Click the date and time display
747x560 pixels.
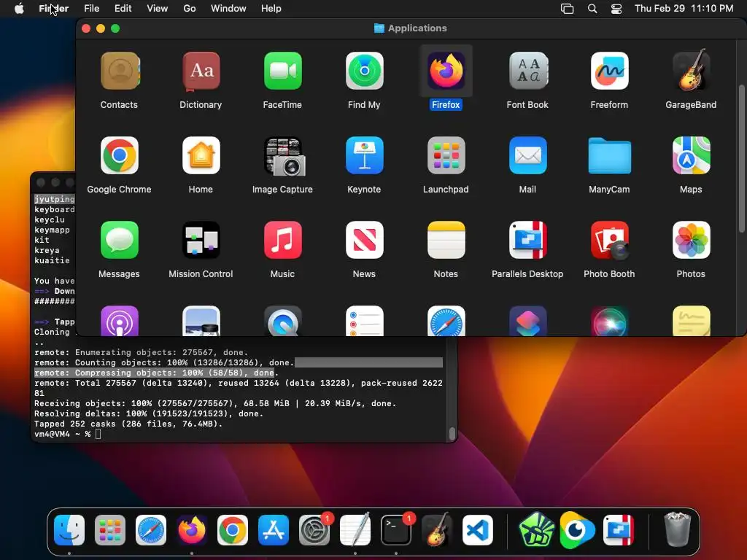coord(684,9)
